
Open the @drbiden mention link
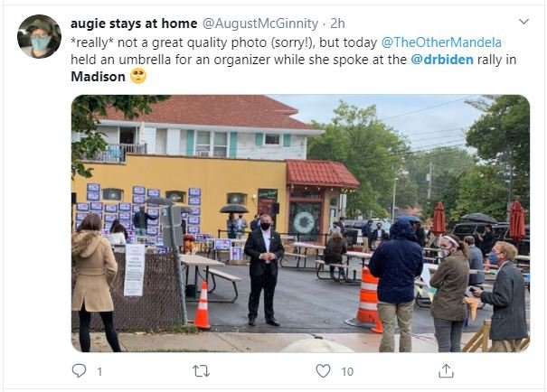click(x=442, y=60)
